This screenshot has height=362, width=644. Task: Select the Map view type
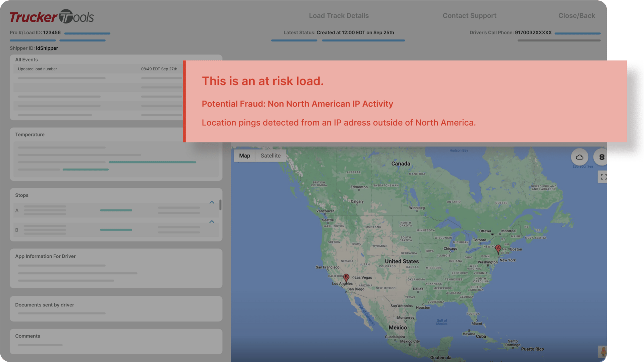245,156
